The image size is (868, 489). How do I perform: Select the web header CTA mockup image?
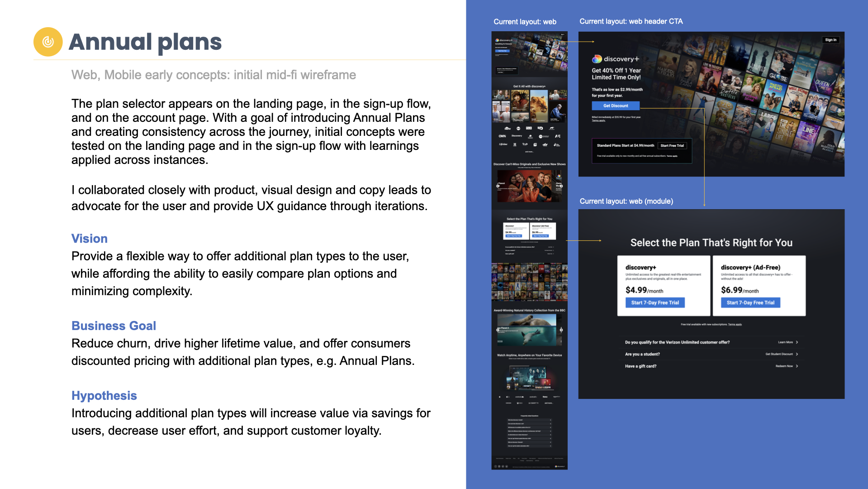point(711,104)
